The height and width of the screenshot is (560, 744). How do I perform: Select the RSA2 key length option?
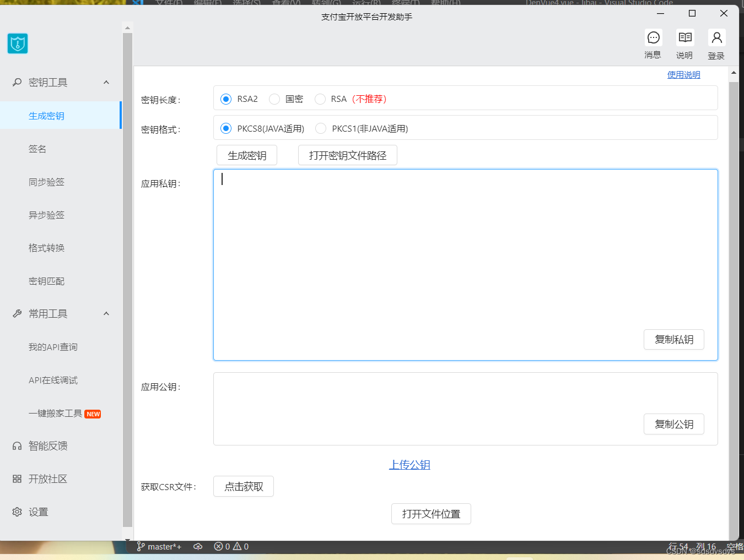tap(226, 99)
